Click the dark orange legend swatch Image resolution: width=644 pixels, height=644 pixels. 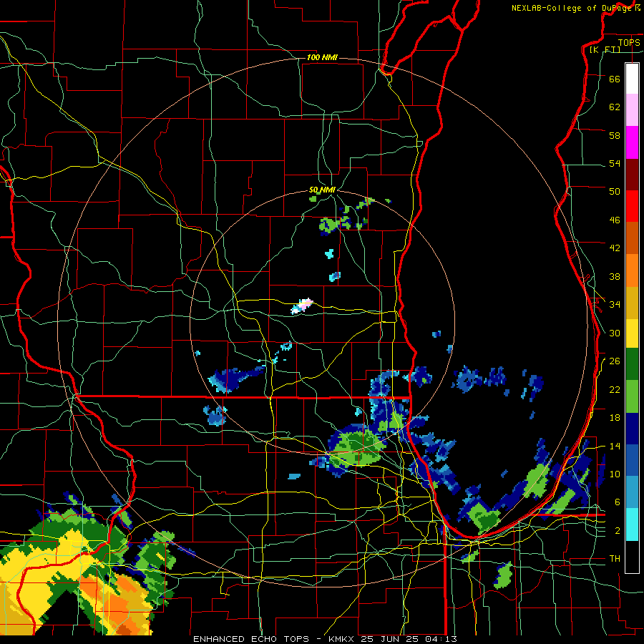(x=632, y=238)
